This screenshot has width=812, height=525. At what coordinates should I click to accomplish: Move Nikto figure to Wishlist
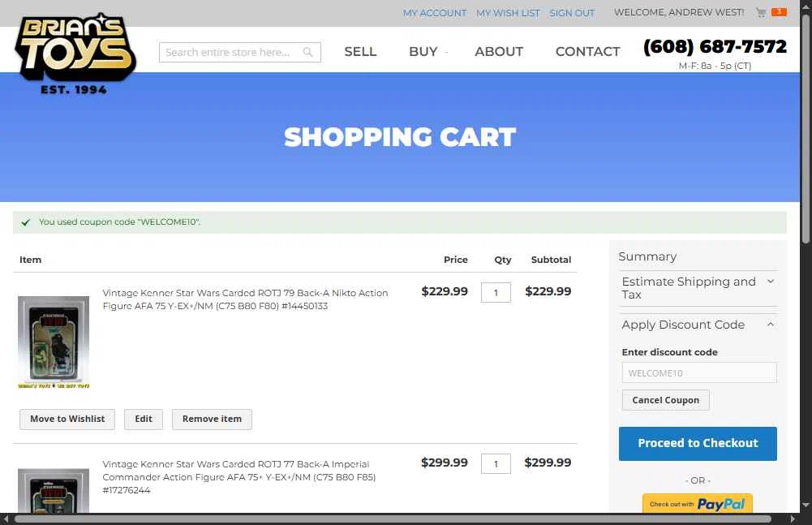click(67, 420)
